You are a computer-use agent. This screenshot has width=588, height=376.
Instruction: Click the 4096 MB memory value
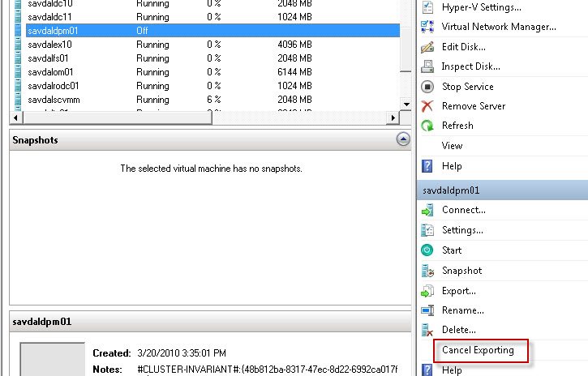click(x=294, y=45)
